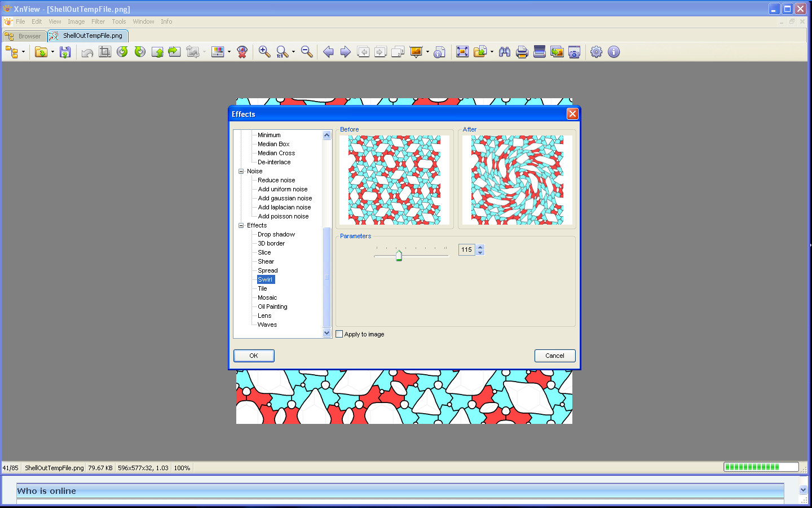Screen dimensions: 812x508
Task: Click the Zoom 1:1 magnifier icon
Action: click(x=283, y=52)
